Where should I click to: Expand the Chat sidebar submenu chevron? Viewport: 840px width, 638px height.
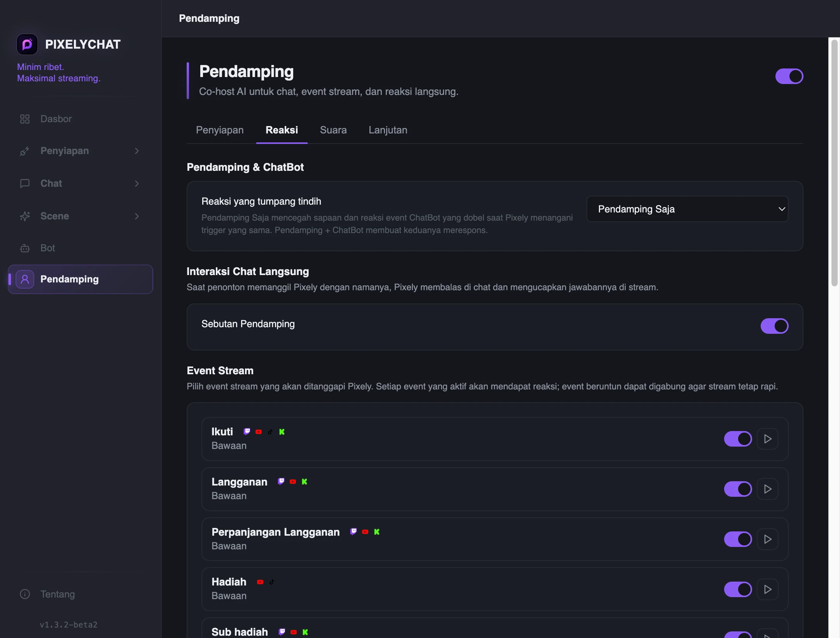[137, 184]
